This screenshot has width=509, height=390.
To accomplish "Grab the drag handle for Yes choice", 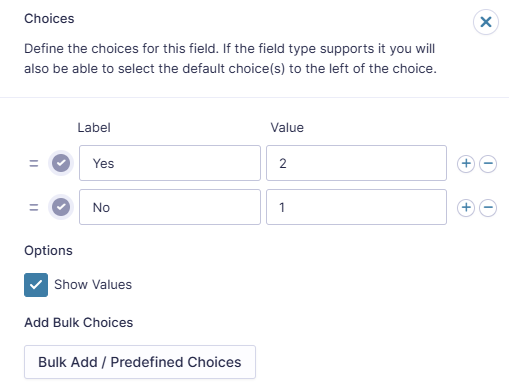I will coord(34,164).
